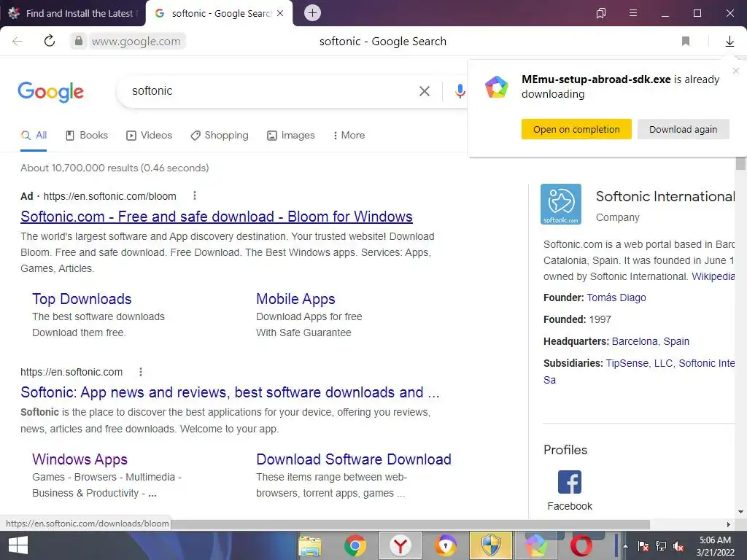This screenshot has width=747, height=560.
Task: Switch to Find and Install the Latest tab
Action: (x=73, y=13)
